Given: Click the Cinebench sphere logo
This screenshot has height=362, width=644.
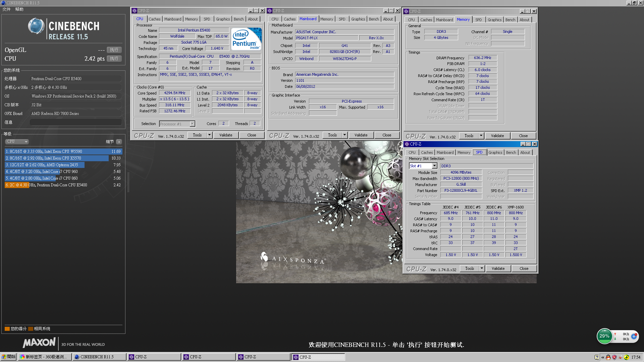Looking at the screenshot, I should pos(36,26).
